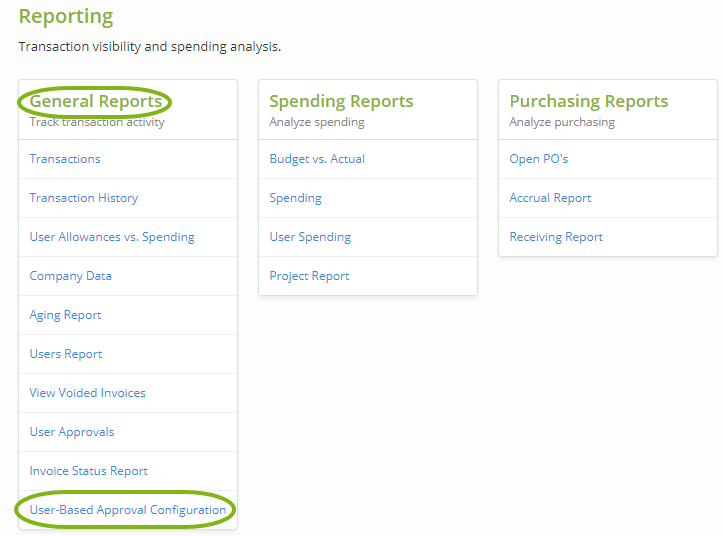The height and width of the screenshot is (536, 724).
Task: Open the Open PO's report
Action: (x=539, y=159)
